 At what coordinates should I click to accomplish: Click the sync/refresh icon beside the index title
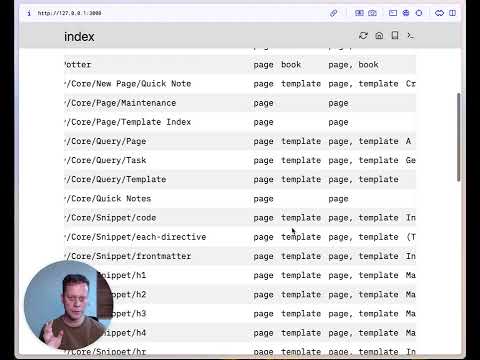pyautogui.click(x=363, y=36)
